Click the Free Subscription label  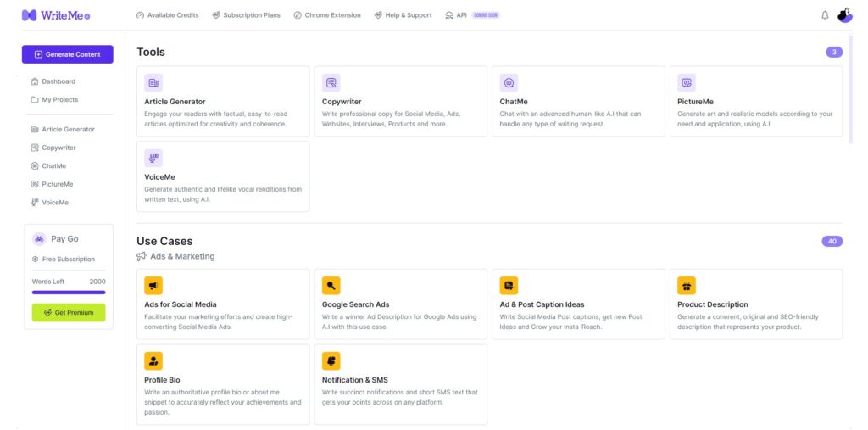coord(68,260)
